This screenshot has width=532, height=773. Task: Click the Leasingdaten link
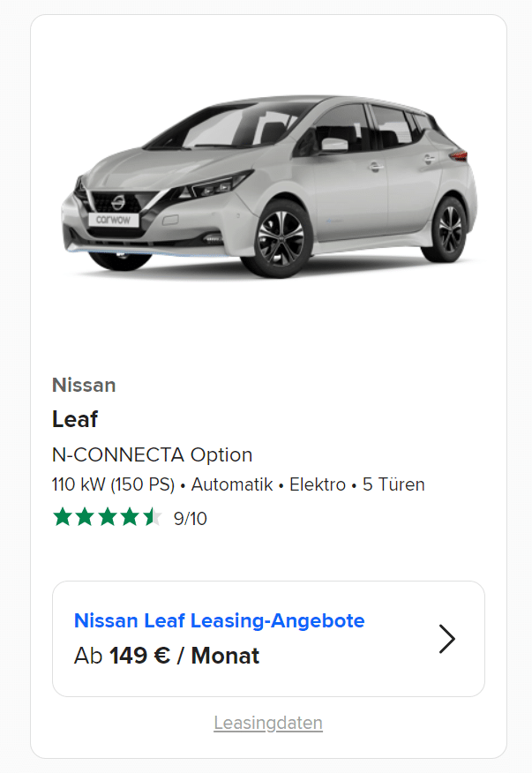[268, 724]
